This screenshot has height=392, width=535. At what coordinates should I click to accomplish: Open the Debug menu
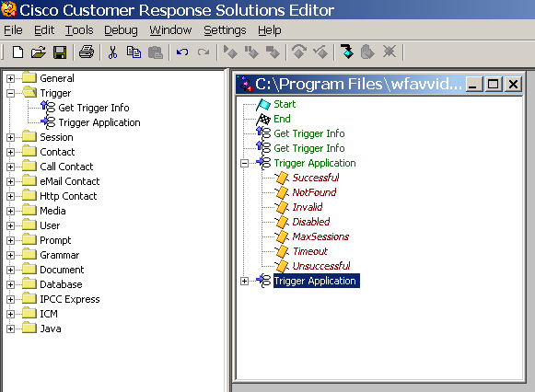121,30
